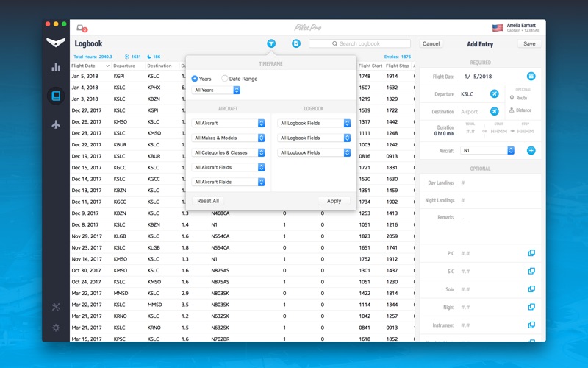
Task: Click the Destination airport plane icon
Action: click(x=494, y=112)
